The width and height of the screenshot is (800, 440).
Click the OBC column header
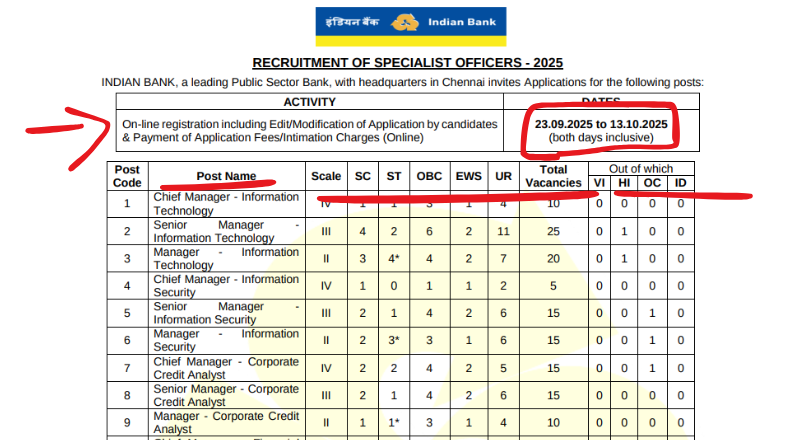click(429, 176)
